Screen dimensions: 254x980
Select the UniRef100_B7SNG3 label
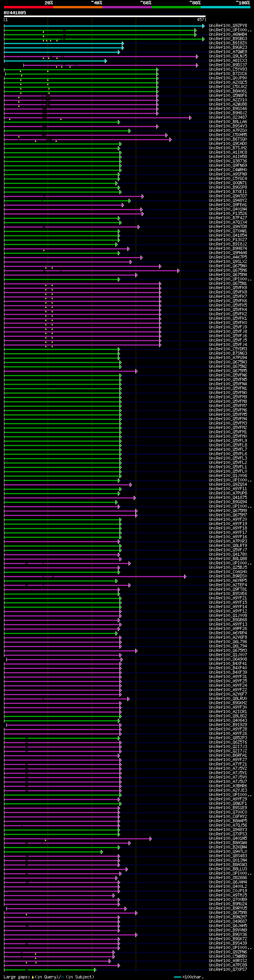(x=228, y=354)
